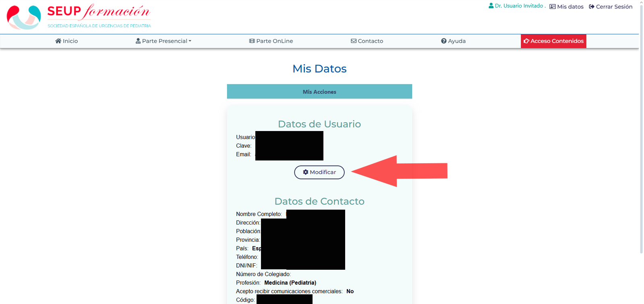
Task: Select Parte OnLine in navigation bar
Action: pyautogui.click(x=275, y=41)
